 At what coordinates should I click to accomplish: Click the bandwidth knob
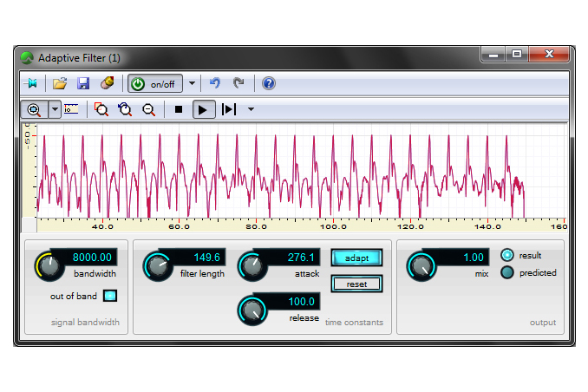pyautogui.click(x=49, y=266)
